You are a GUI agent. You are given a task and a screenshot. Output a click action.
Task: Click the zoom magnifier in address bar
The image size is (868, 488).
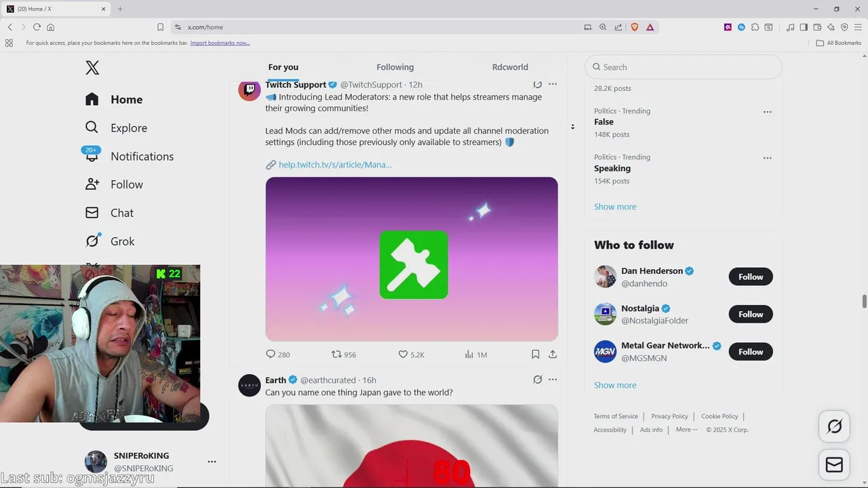click(603, 27)
